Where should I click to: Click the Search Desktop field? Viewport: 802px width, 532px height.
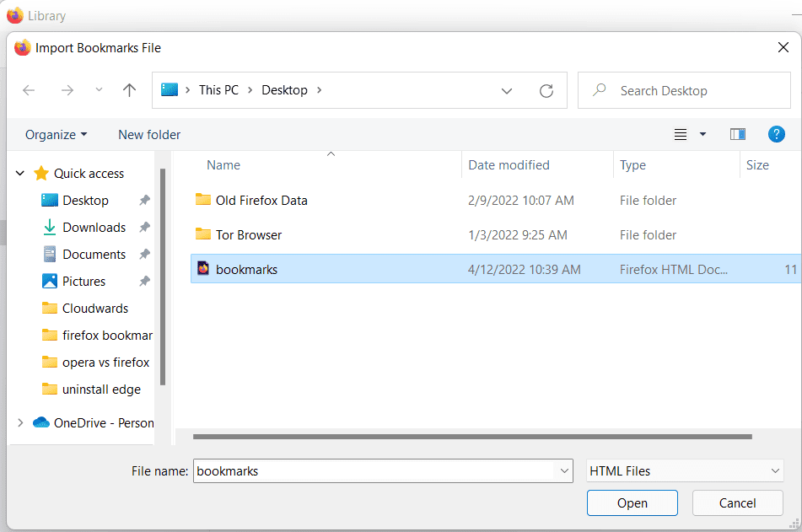coord(684,90)
